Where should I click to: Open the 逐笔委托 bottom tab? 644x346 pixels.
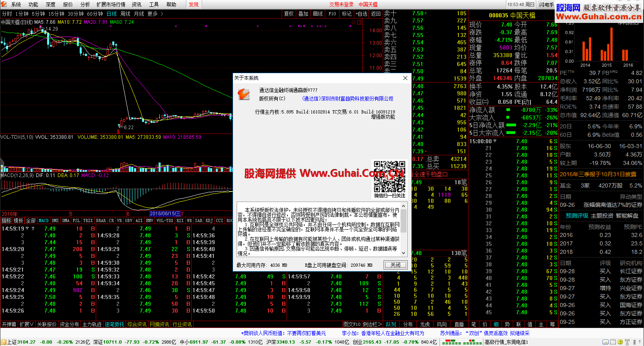(115, 324)
